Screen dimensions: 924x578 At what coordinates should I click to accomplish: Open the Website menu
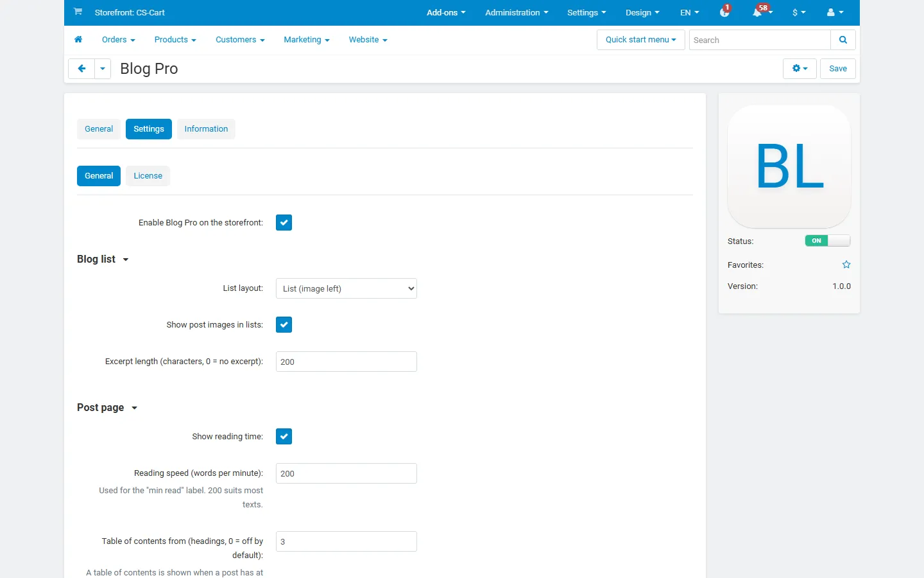368,40
